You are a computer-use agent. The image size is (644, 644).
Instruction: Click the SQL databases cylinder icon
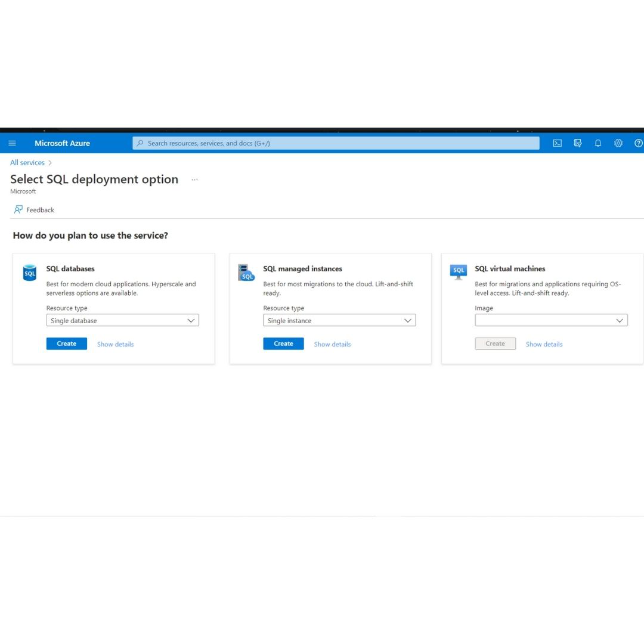[30, 273]
